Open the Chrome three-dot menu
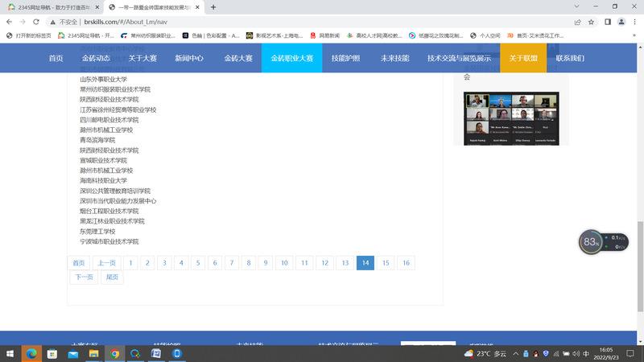This screenshot has height=362, width=644. [x=633, y=22]
